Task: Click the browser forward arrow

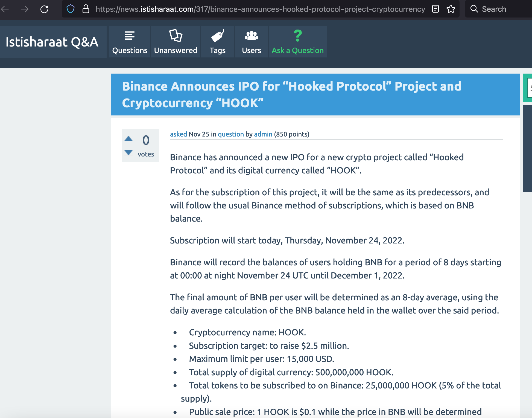Action: click(x=25, y=9)
